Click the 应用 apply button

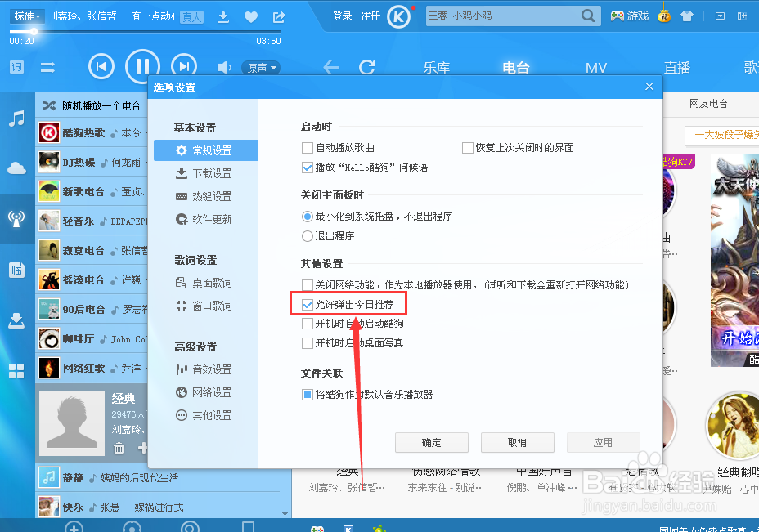[x=603, y=442]
